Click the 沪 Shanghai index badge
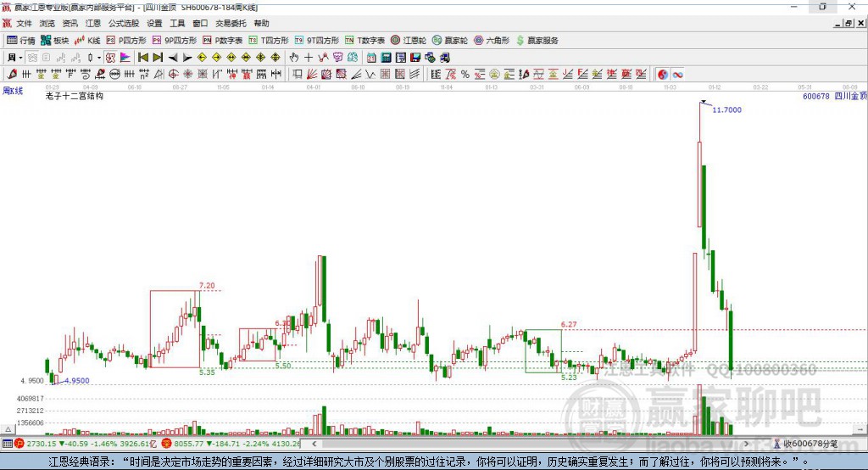 pyautogui.click(x=20, y=444)
